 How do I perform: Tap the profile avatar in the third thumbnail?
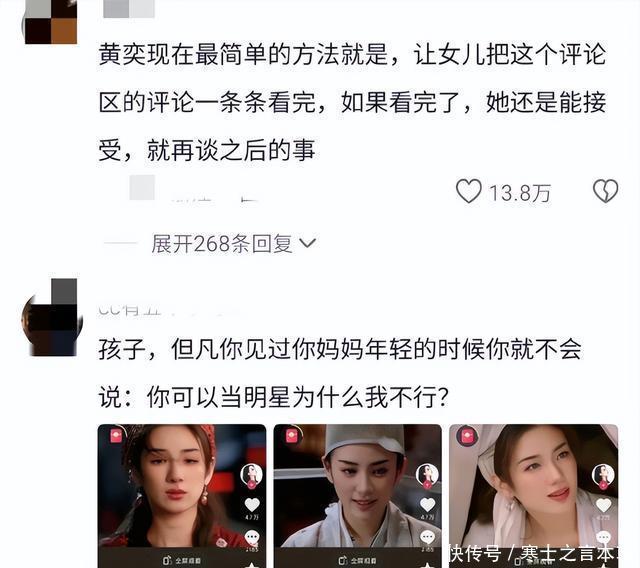pyautogui.click(x=603, y=476)
